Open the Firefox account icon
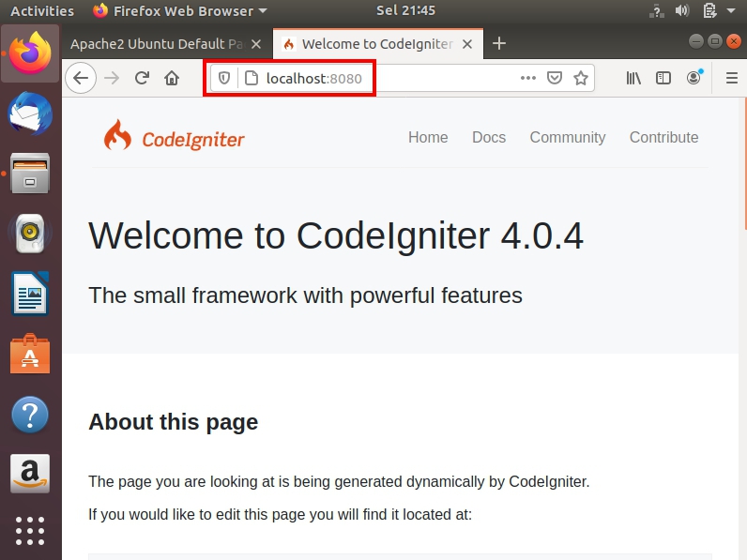 (x=694, y=78)
